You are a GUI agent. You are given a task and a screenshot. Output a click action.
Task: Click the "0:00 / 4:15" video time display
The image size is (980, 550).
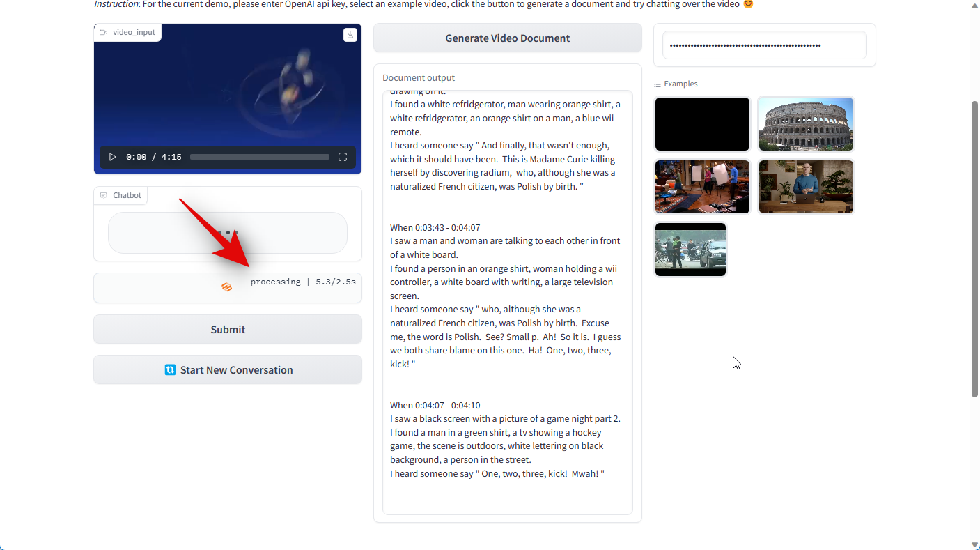click(154, 158)
